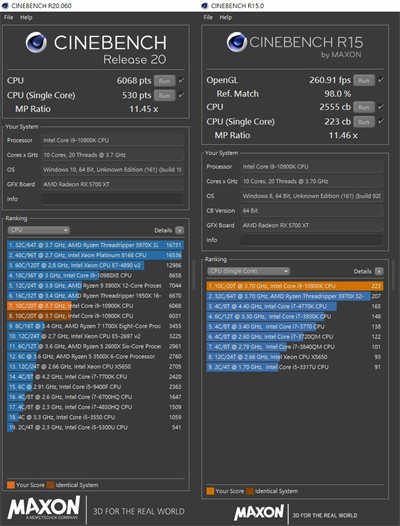Screen dimensions: 400x526
Task: Toggle the CPU (Single Core) checkbox in R20
Action: 181,95
